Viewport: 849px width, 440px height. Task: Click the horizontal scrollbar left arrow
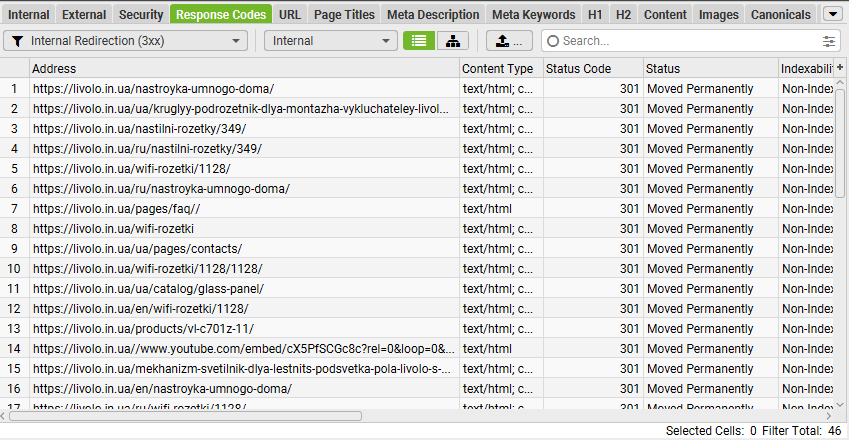pyautogui.click(x=3, y=416)
